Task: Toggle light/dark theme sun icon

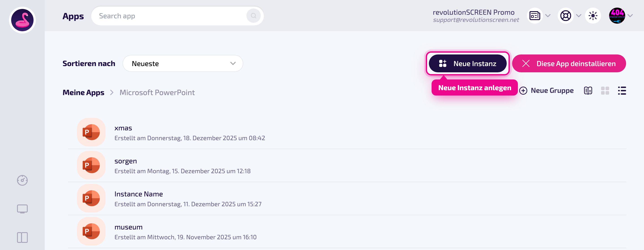Action: (593, 16)
